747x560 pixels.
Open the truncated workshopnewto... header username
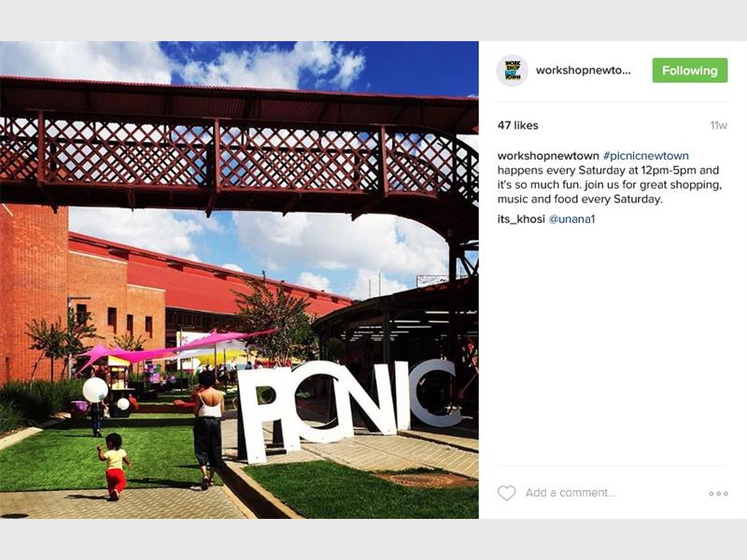click(x=583, y=71)
